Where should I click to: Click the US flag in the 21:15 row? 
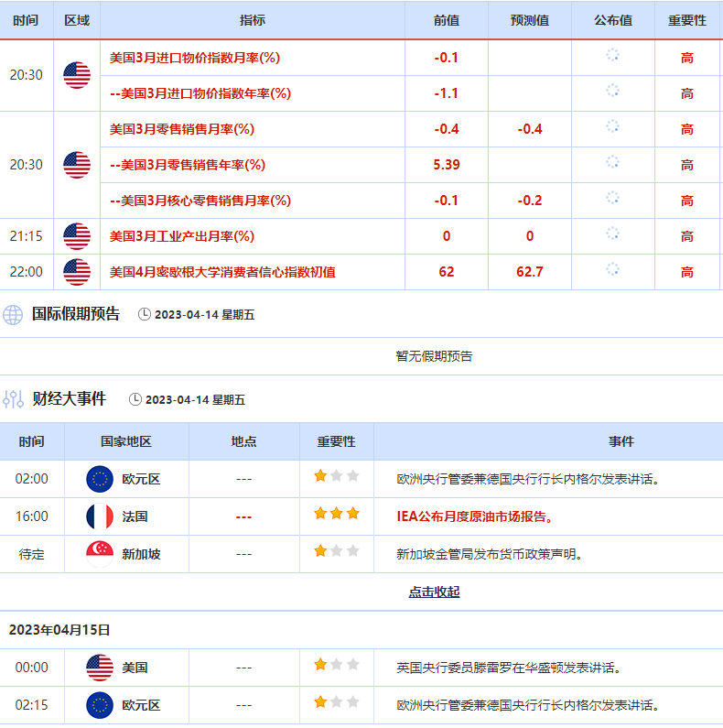pyautogui.click(x=77, y=236)
